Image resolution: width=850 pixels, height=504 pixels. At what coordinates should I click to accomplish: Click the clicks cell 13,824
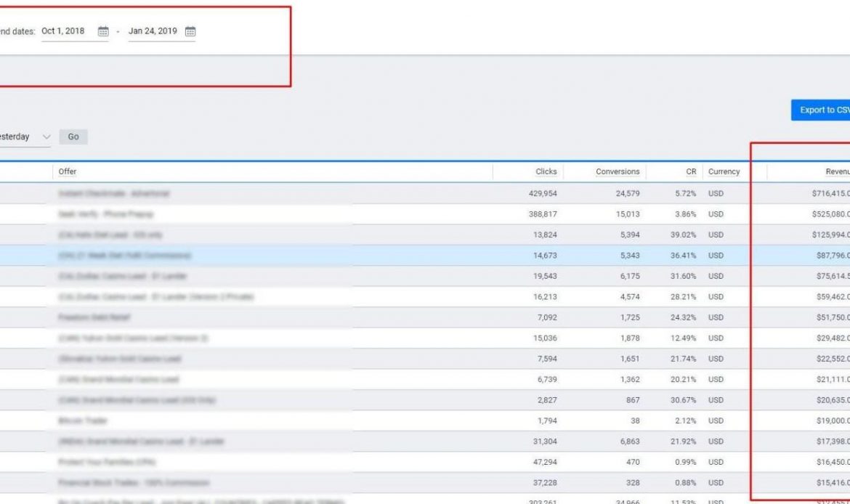point(545,235)
